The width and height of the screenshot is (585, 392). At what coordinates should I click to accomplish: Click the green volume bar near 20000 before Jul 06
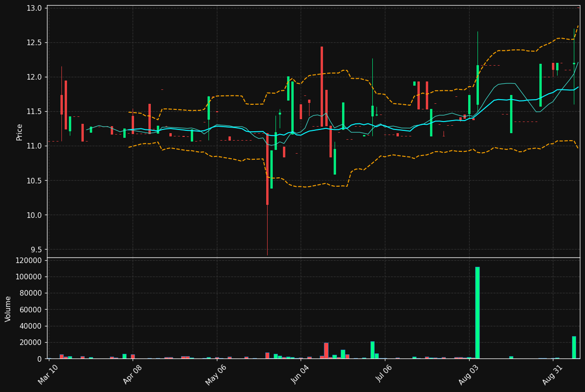372,350
